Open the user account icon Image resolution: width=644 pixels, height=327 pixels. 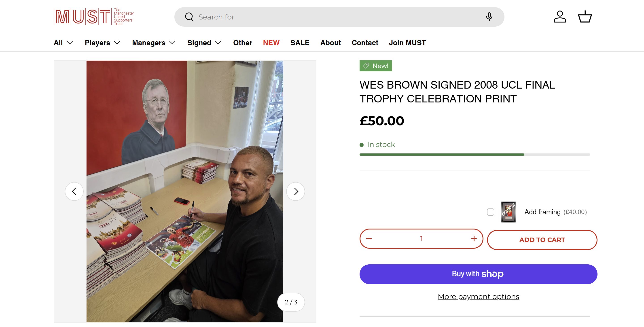pos(559,17)
